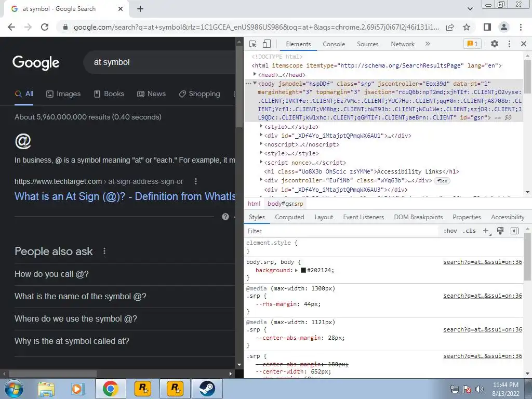Viewport: 532px width, 399px height.
Task: Expand 'How do you call @?' question
Action: click(x=125, y=274)
